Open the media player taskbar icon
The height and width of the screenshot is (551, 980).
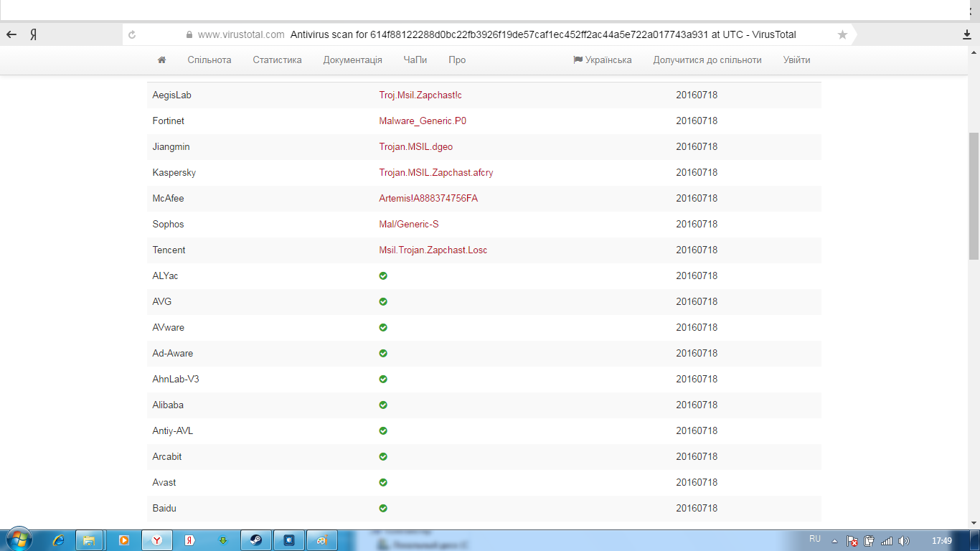click(123, 540)
